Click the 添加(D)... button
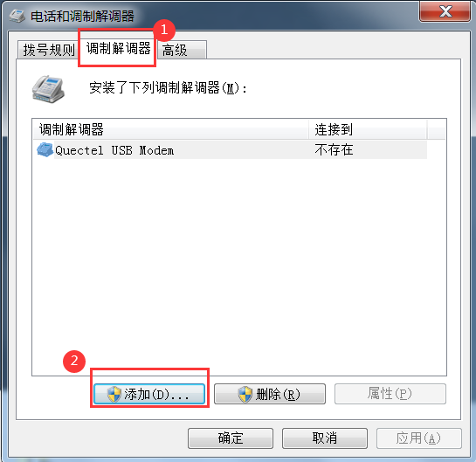476x462 pixels. pos(149,394)
